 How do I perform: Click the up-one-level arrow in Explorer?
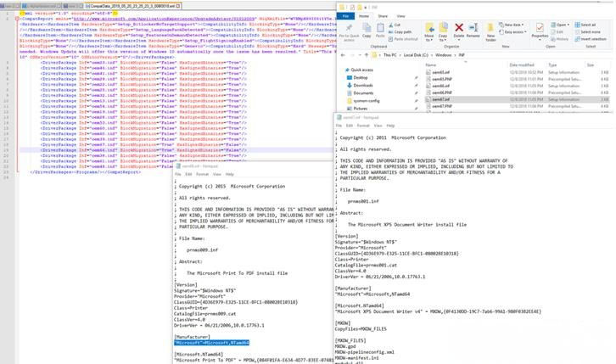367,55
